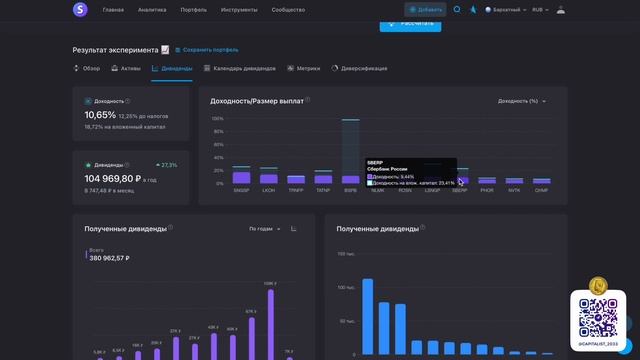Image resolution: width=640 pixels, height=360 pixels.
Task: Click the 380 962,57 ₽ total value
Action: pyautogui.click(x=109, y=258)
